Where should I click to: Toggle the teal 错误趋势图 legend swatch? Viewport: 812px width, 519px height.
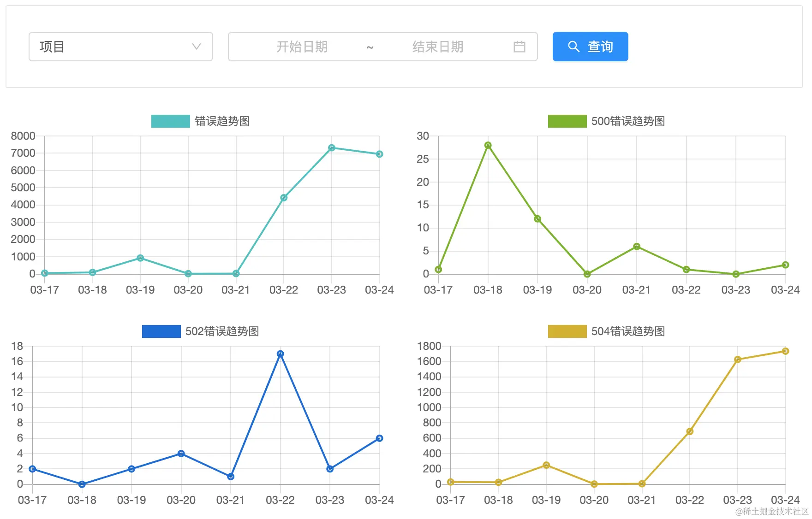[171, 121]
